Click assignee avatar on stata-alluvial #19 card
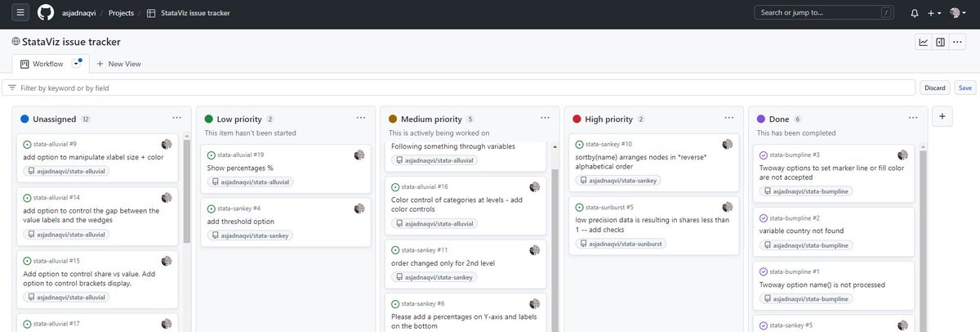 (359, 155)
